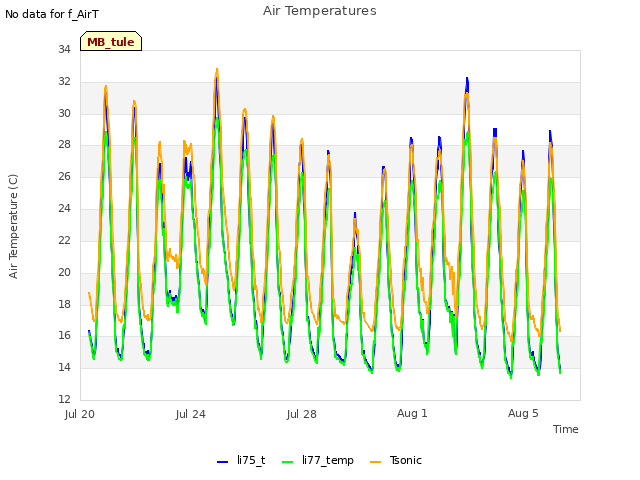The image size is (640, 480).
Task: Click the Jul 20 x-axis tick label
Action: (80, 414)
